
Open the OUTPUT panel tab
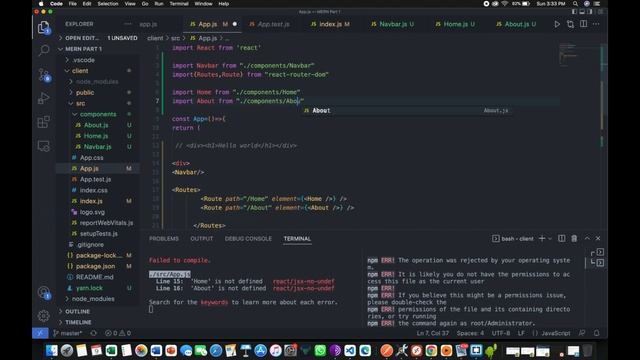202,239
